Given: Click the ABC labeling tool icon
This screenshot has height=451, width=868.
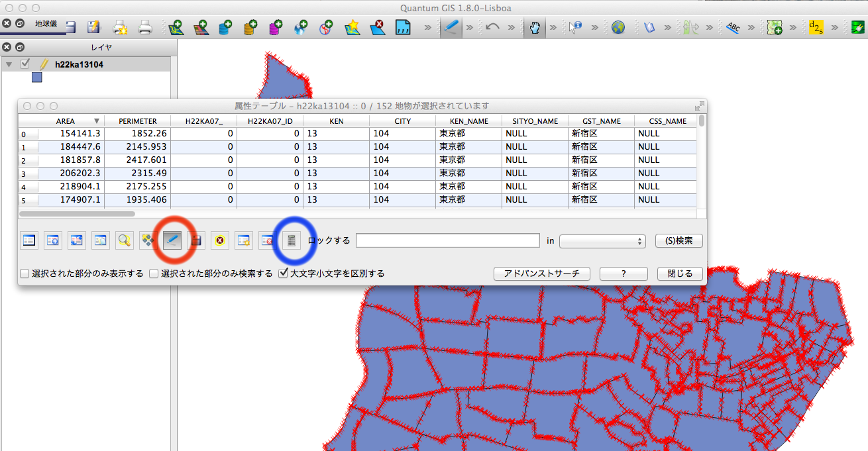Looking at the screenshot, I should point(733,28).
